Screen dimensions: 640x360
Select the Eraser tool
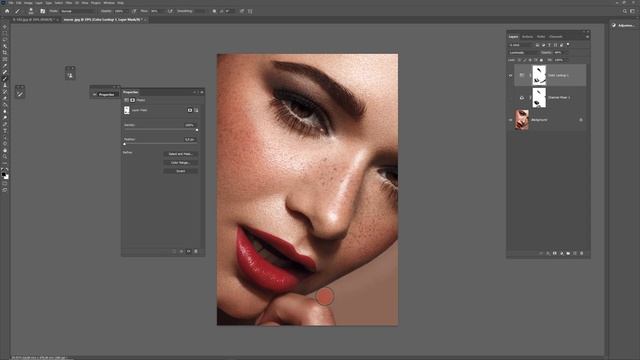[x=5, y=98]
